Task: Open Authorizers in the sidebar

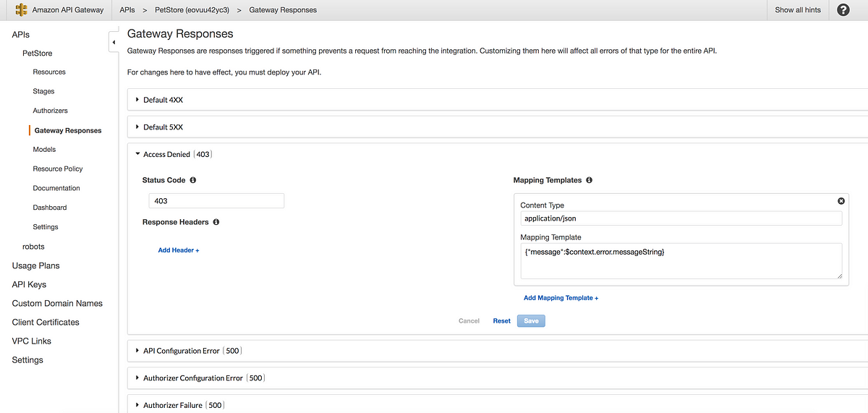Action: pos(51,111)
